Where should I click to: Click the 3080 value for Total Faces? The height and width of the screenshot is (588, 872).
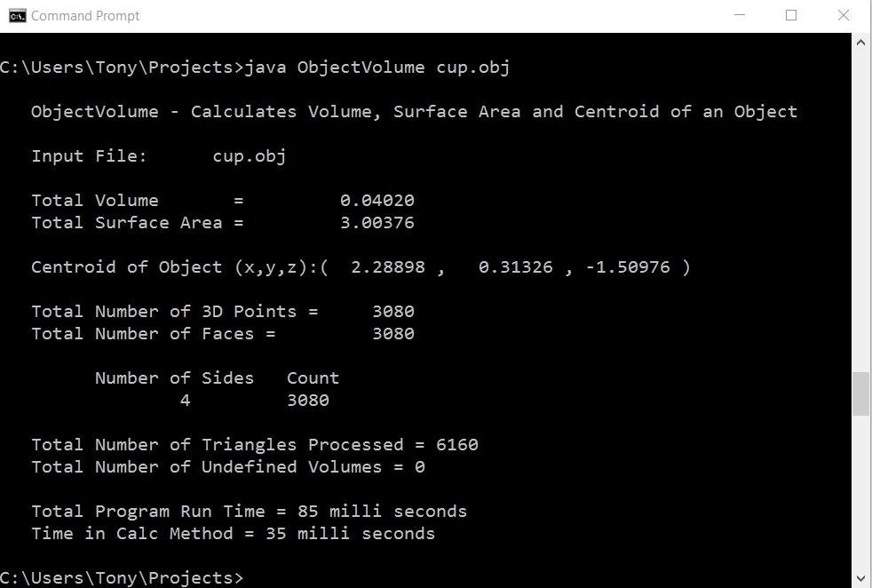tap(393, 334)
